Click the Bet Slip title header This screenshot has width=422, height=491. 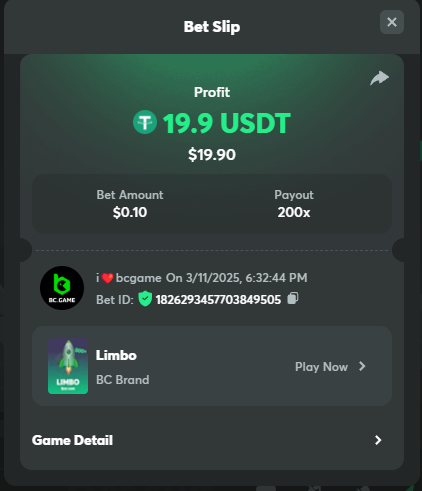tap(212, 27)
